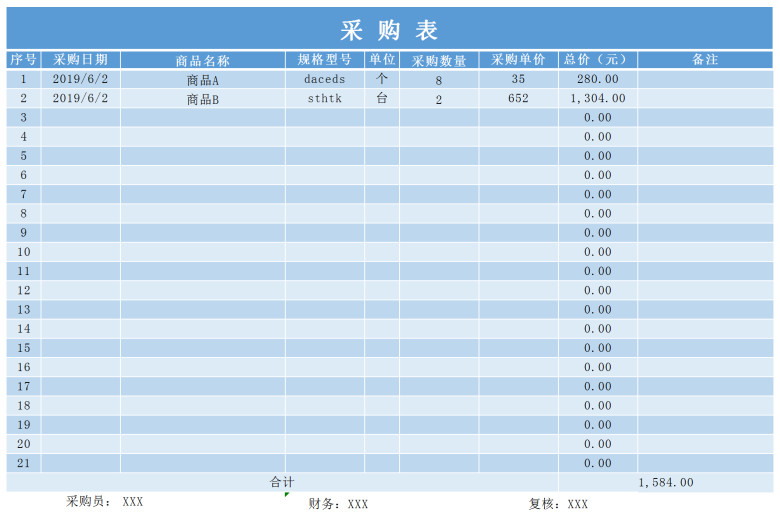Select the 商品A cell
Viewport: 780px width, 516px height.
(202, 79)
